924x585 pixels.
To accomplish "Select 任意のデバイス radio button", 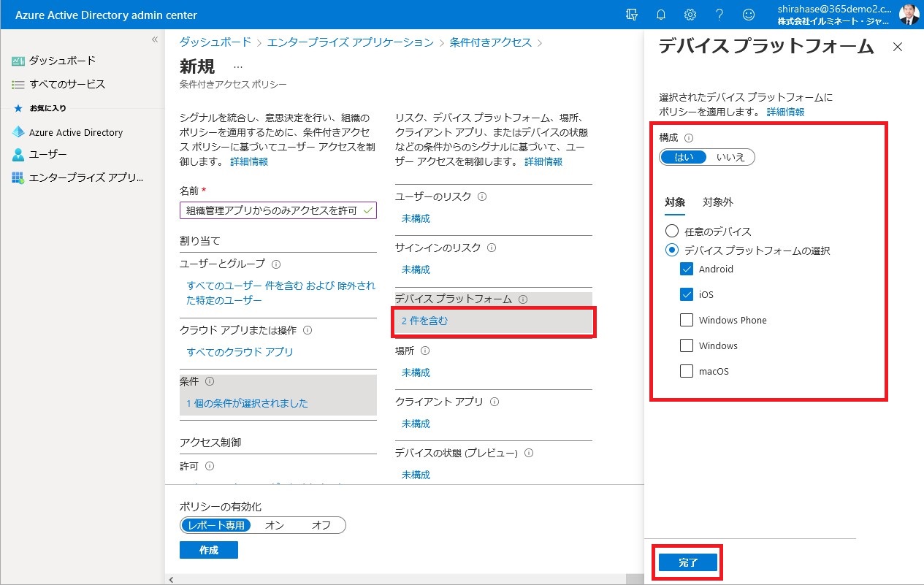I will [x=672, y=232].
